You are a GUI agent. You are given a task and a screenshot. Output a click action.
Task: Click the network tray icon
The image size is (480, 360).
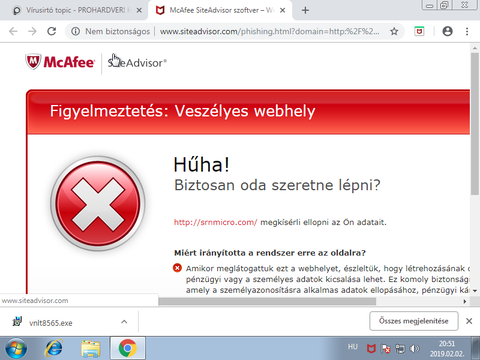pos(400,349)
